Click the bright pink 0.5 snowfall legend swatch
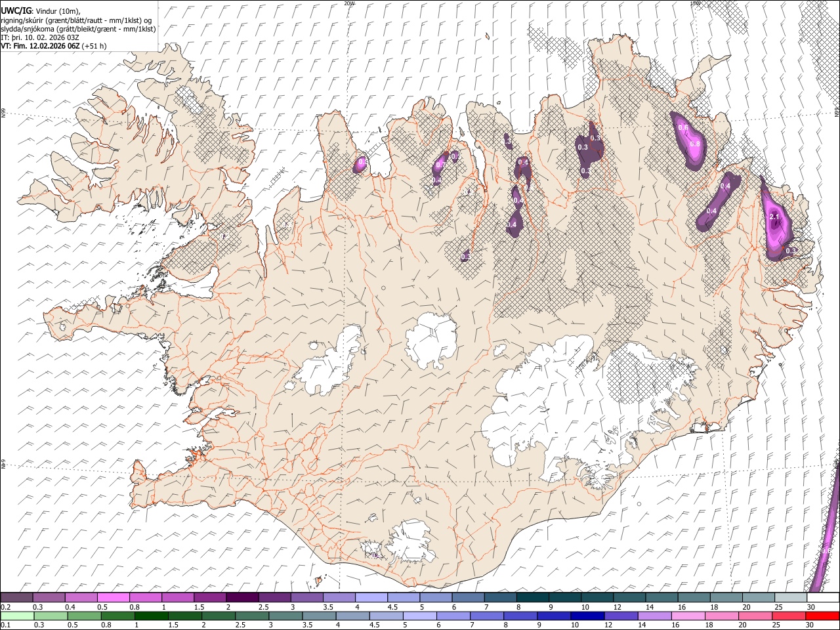 click(x=114, y=598)
